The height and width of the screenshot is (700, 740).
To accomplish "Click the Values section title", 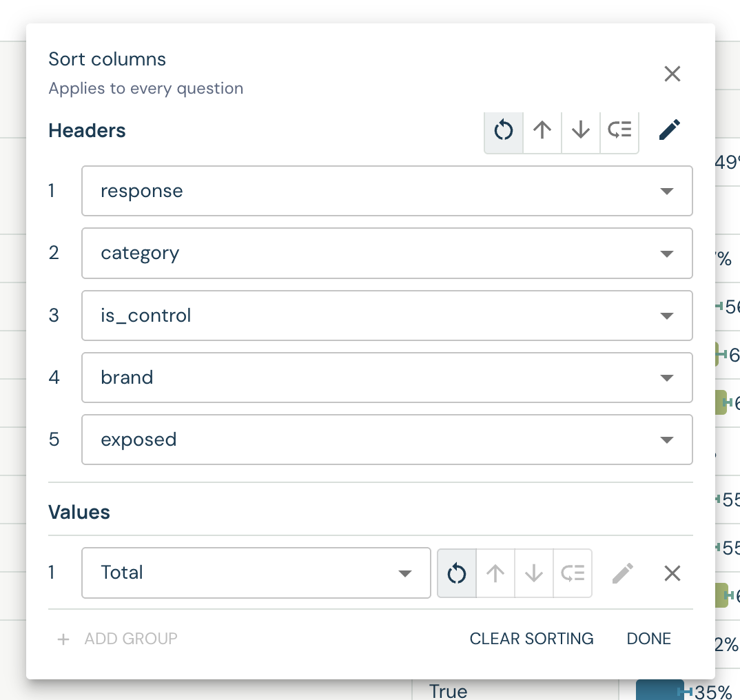I will click(79, 513).
